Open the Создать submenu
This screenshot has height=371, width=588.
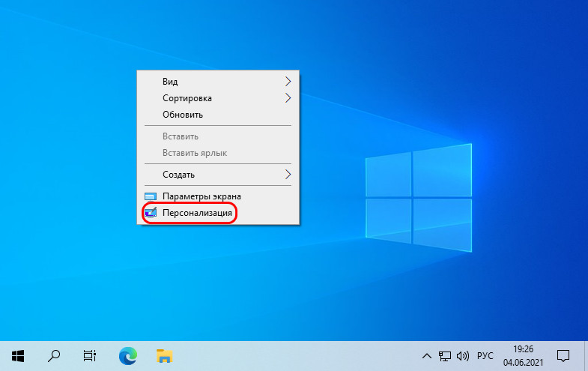tap(218, 175)
